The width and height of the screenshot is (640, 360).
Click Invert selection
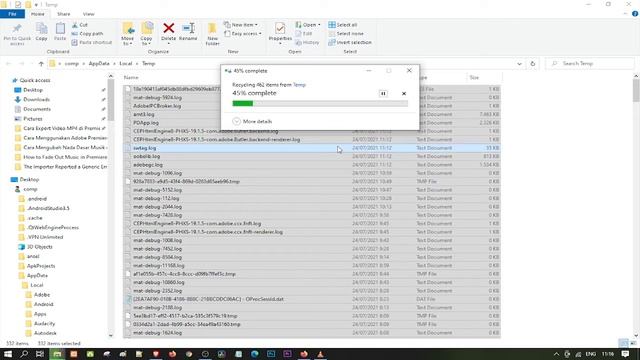point(350,42)
